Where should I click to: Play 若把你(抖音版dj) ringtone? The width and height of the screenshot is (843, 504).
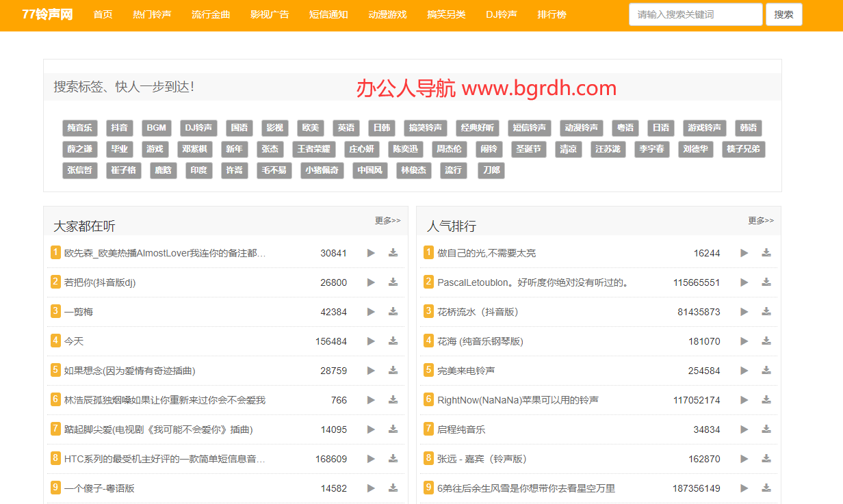tap(371, 282)
